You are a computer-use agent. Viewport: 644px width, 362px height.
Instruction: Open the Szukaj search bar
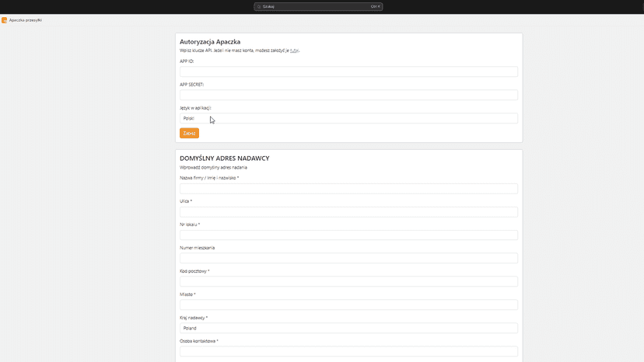318,6
